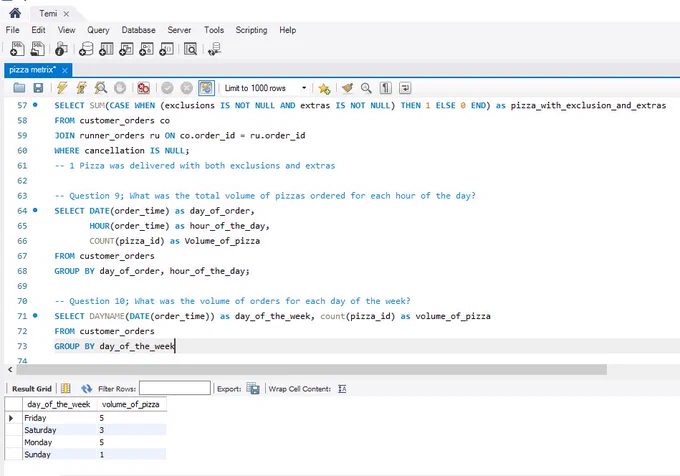Create a new table icon
The image size is (680, 476).
coord(106,49)
